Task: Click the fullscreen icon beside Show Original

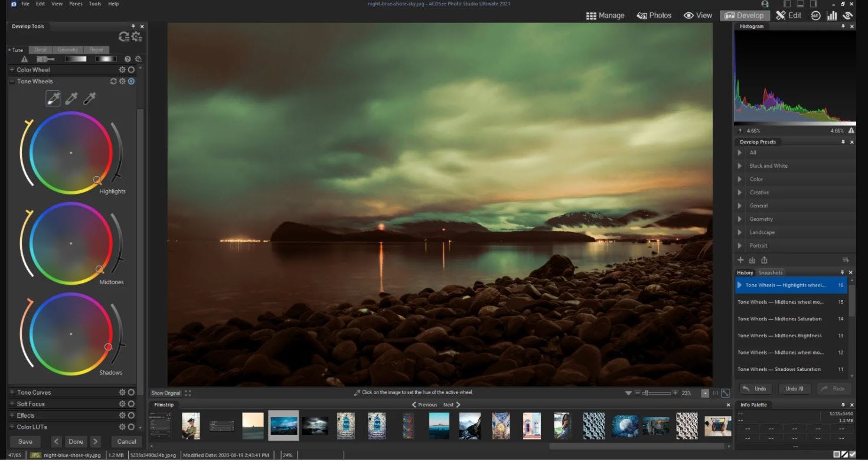Action: 188,393
